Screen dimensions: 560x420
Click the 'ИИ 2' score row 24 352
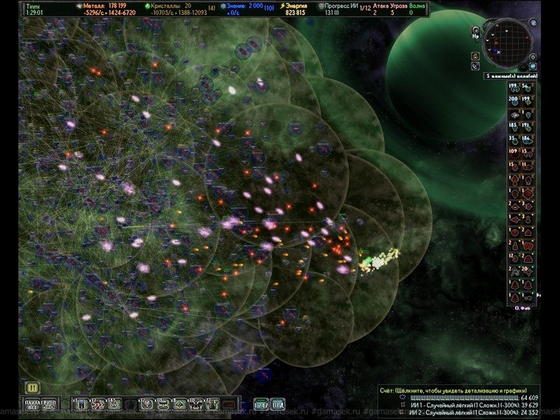tap(470, 412)
